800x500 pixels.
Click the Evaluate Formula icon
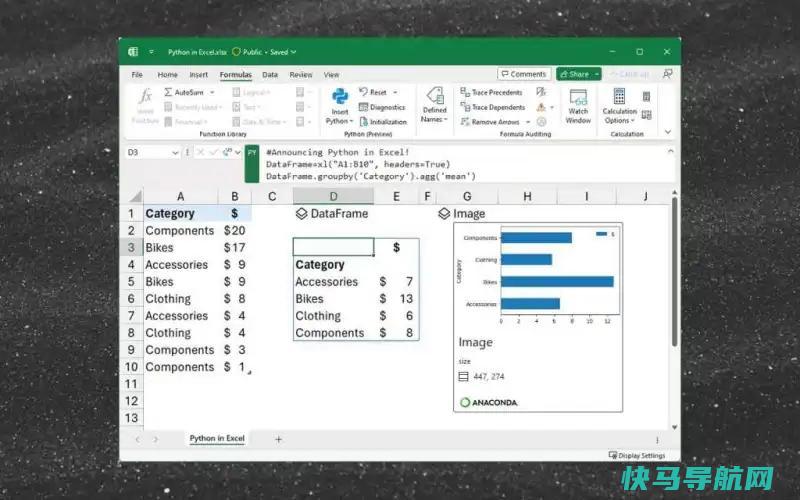pyautogui.click(x=541, y=121)
